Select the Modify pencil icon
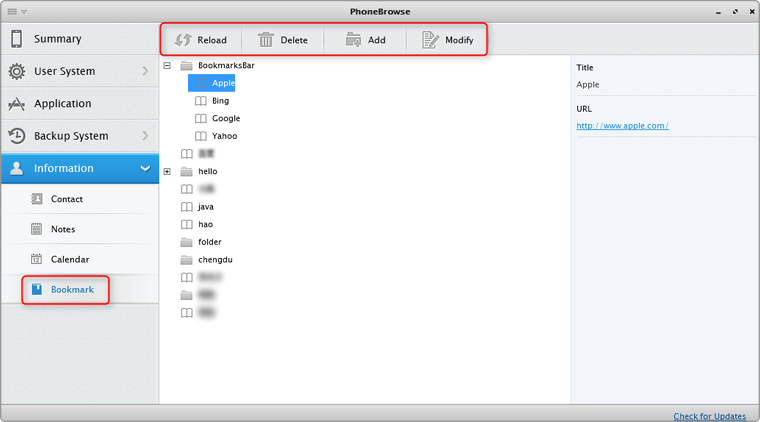This screenshot has width=760, height=422. (x=430, y=40)
